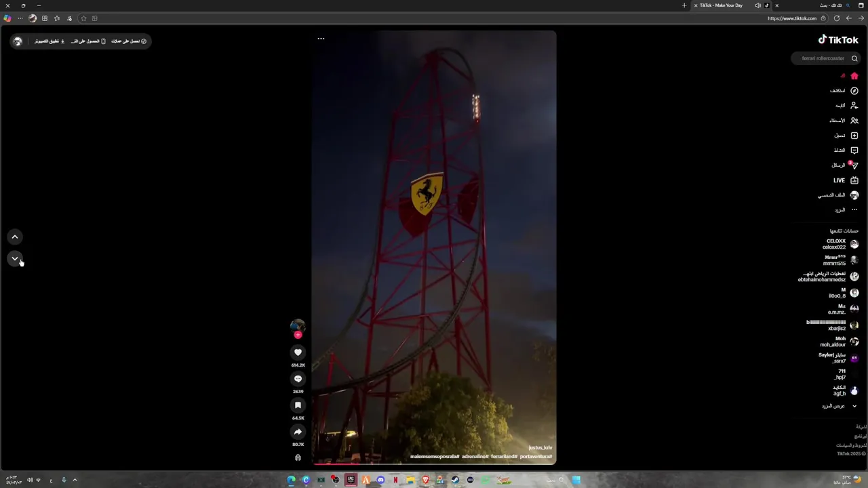Open followed account 3gf_h

(x=846, y=390)
